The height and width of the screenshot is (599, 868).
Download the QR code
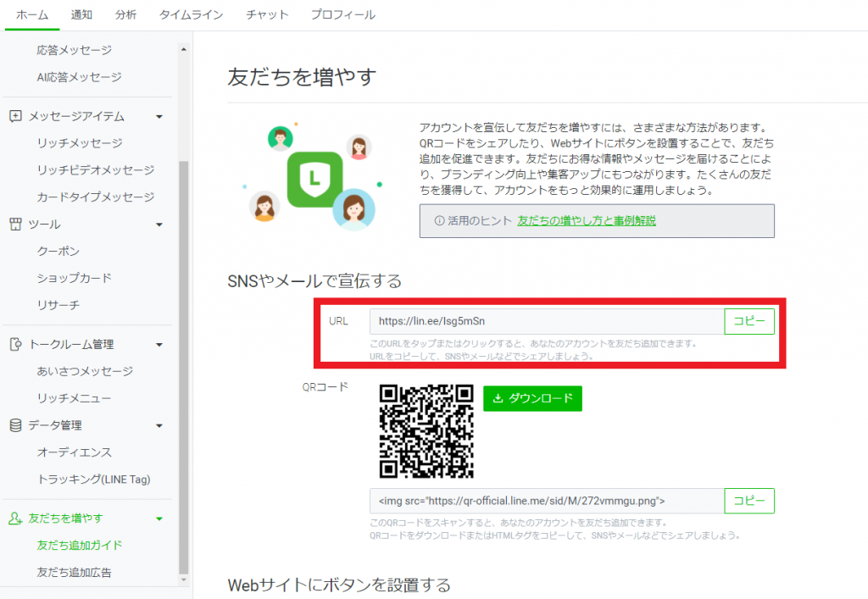tap(532, 398)
